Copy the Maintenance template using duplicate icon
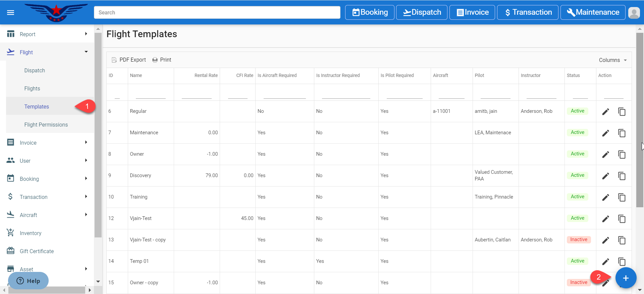The height and width of the screenshot is (294, 644). [x=622, y=133]
